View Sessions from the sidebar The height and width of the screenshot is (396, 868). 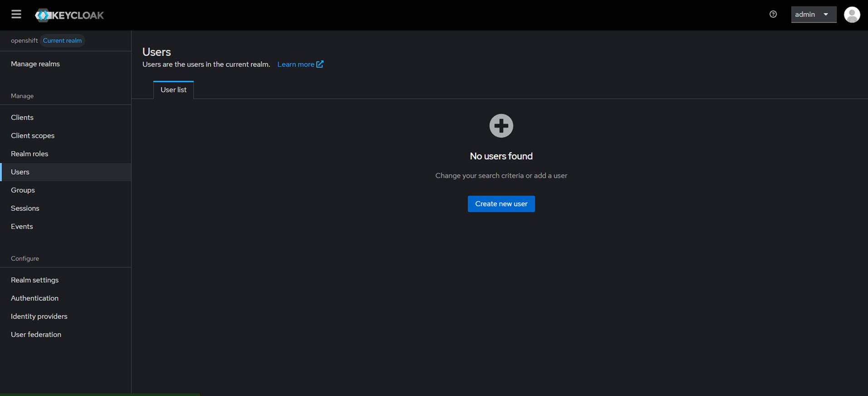(25, 208)
